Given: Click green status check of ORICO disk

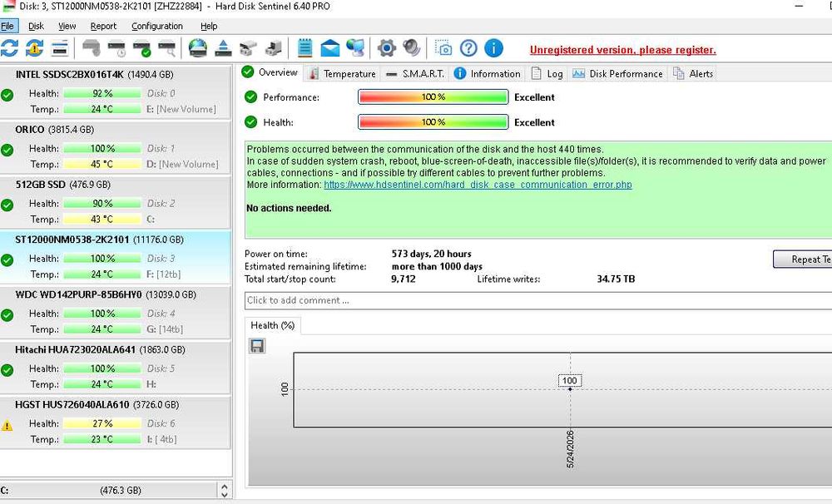Looking at the screenshot, I should (x=7, y=151).
